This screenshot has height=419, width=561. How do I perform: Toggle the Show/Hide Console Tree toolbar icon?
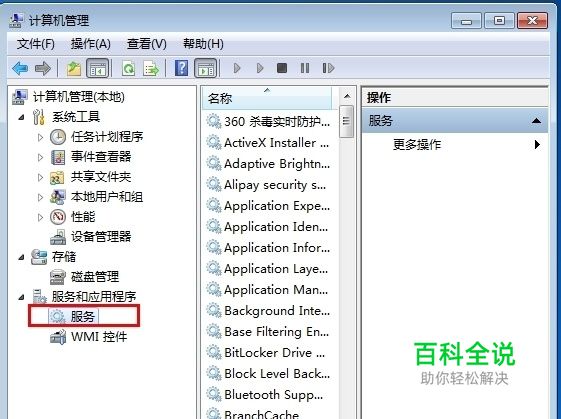click(98, 68)
